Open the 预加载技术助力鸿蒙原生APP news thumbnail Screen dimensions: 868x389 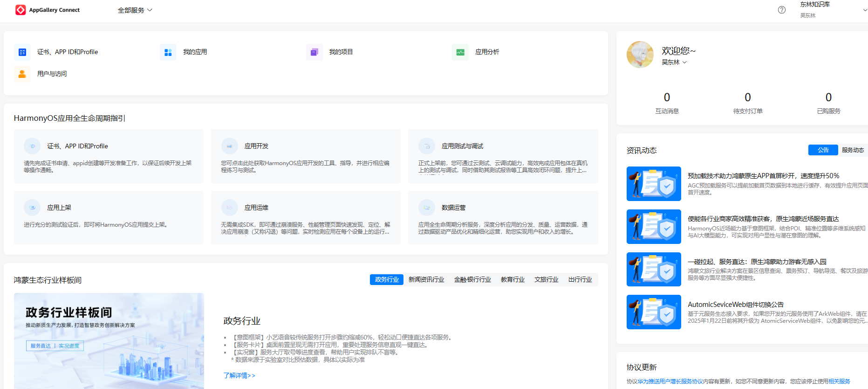tap(654, 184)
